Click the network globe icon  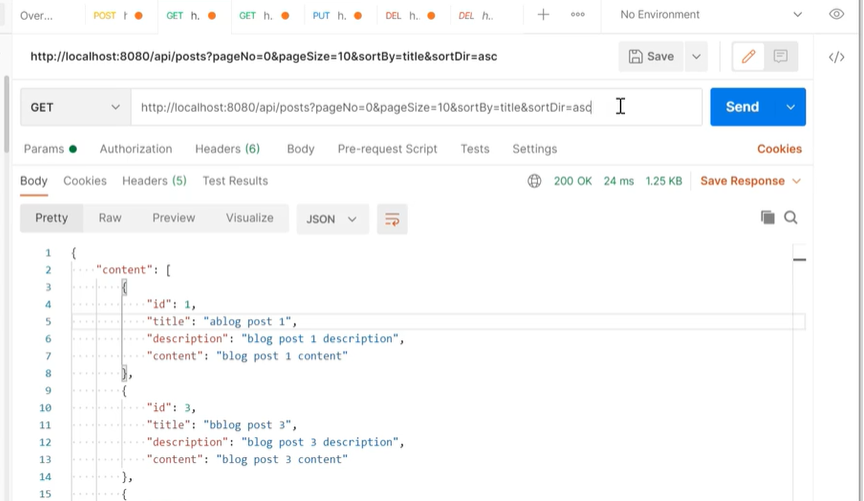[535, 181]
